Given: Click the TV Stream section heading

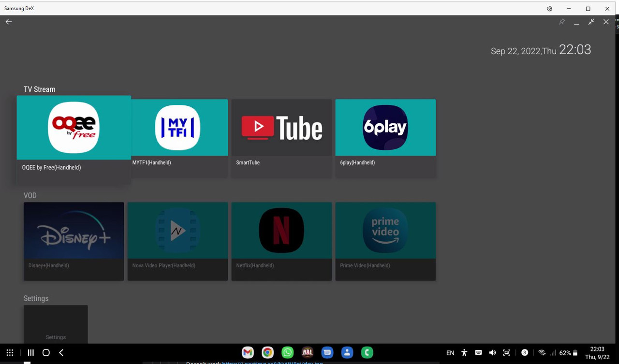Looking at the screenshot, I should [x=40, y=89].
